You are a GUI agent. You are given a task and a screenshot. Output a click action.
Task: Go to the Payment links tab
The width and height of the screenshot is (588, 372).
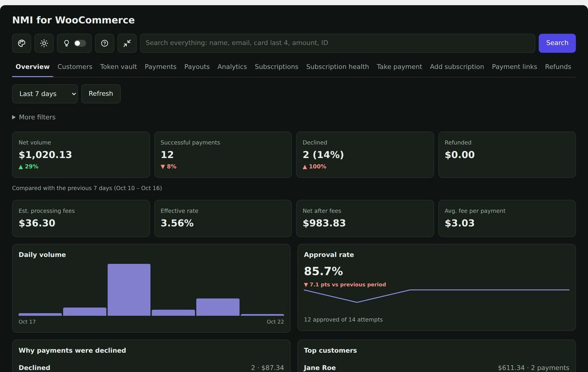514,67
